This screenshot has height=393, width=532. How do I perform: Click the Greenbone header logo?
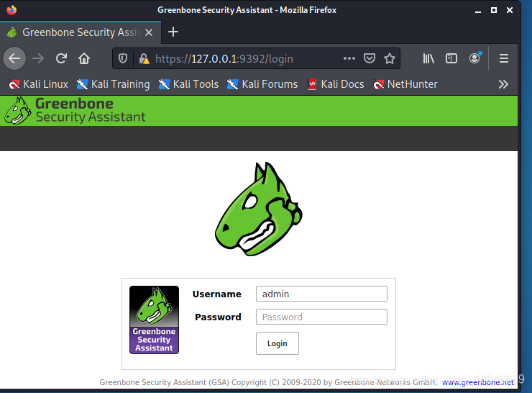[75, 110]
